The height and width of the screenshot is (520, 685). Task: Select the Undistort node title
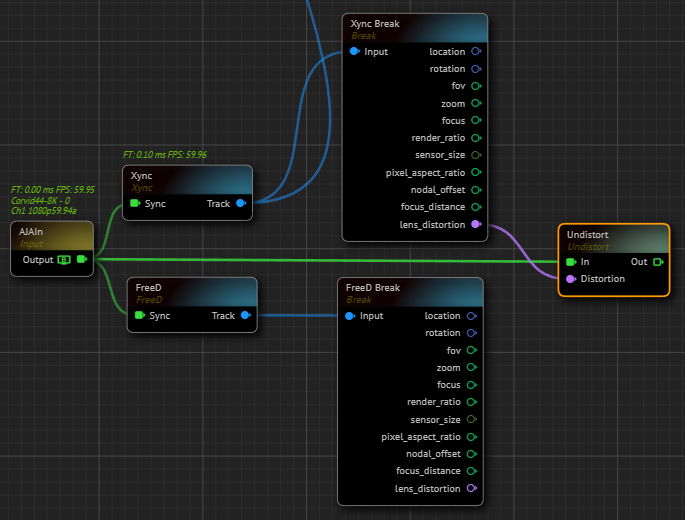(x=587, y=235)
